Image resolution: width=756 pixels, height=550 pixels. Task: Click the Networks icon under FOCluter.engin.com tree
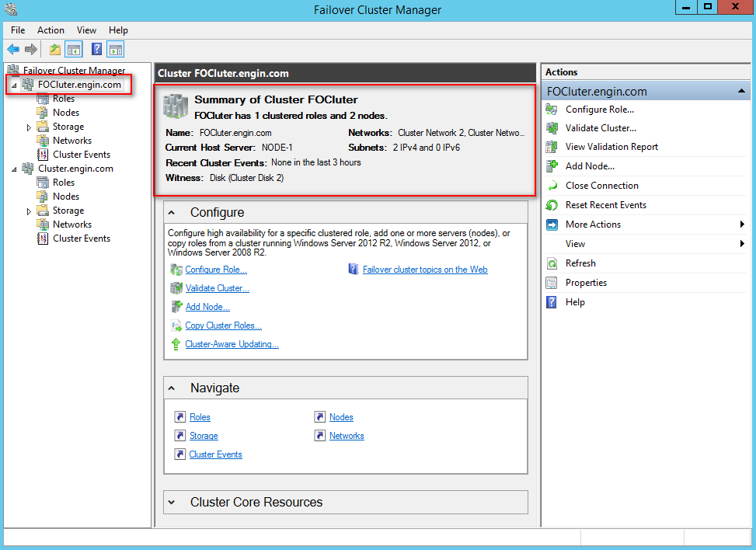(43, 141)
